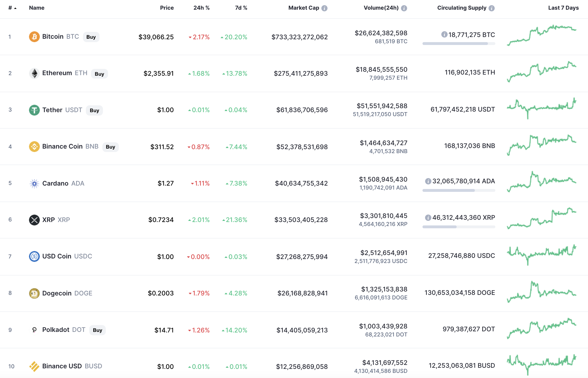588x378 pixels.
Task: Click Bitcoin market cap $733,323,272,062
Action: [300, 37]
